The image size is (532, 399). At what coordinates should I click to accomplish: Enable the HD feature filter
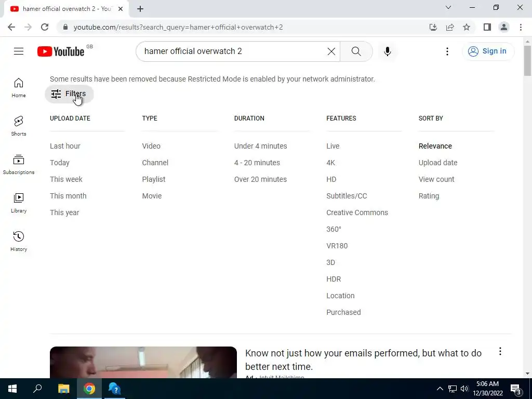(x=331, y=179)
